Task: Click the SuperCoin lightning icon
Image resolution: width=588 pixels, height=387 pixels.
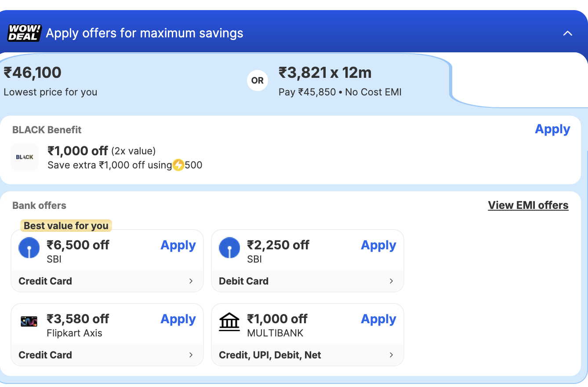Action: coord(178,165)
